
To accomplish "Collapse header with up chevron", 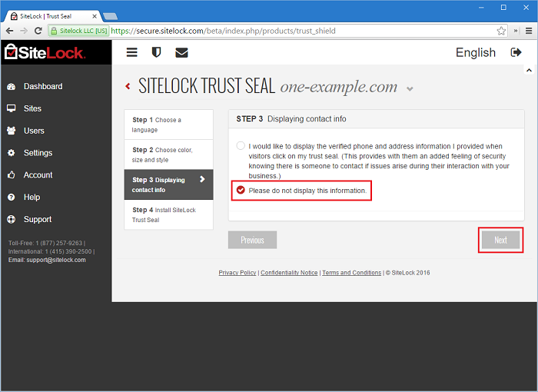I will (529, 71).
